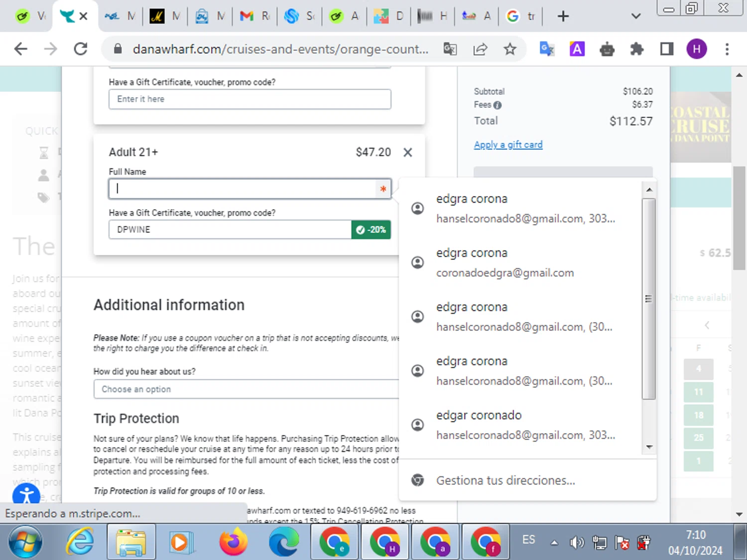Open the Chrome profile H avatar
This screenshot has width=747, height=560.
pos(697,49)
